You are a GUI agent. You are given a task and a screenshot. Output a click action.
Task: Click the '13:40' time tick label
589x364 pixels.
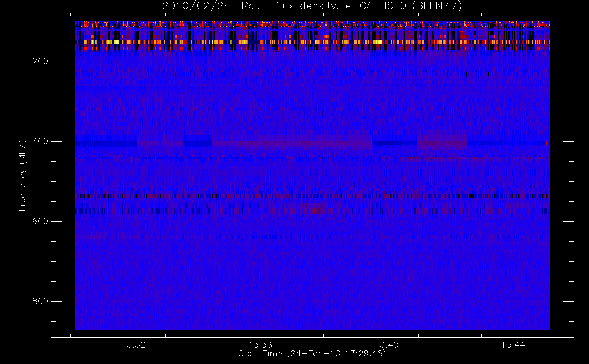(387, 345)
